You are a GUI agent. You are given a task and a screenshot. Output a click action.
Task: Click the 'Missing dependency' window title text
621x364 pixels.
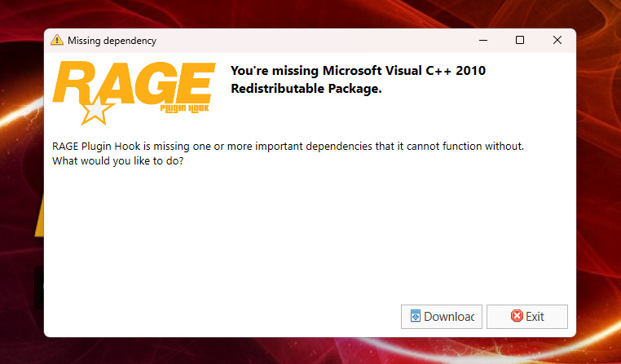tap(112, 41)
